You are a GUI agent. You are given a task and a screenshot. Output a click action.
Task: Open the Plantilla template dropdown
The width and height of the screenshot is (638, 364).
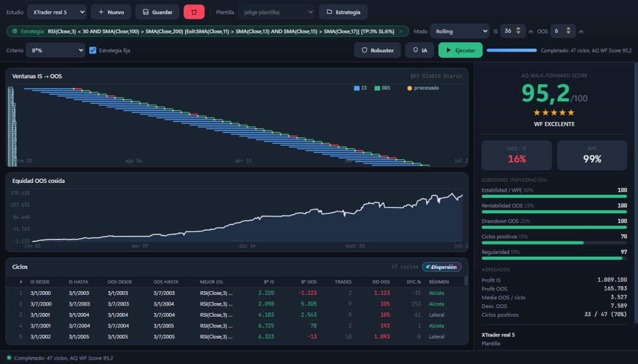[277, 12]
